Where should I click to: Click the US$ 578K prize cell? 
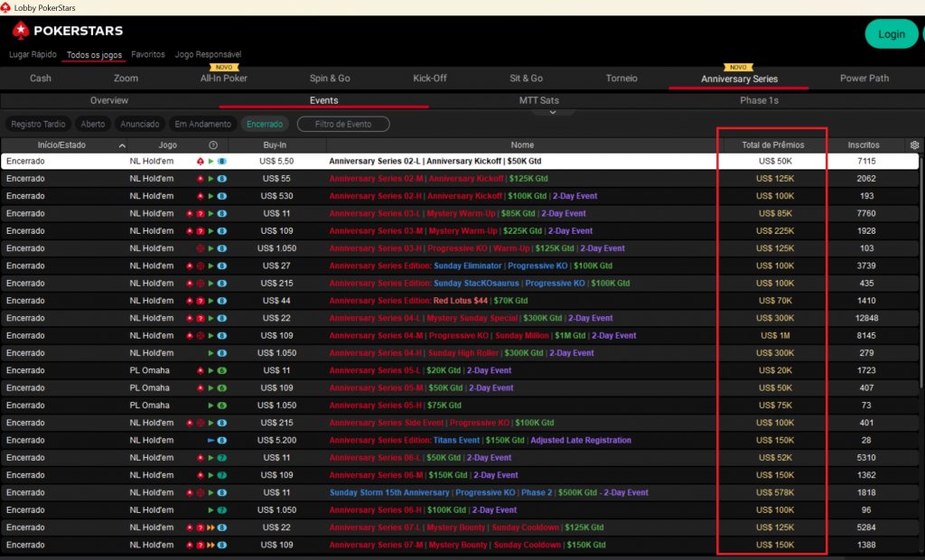[x=775, y=493]
